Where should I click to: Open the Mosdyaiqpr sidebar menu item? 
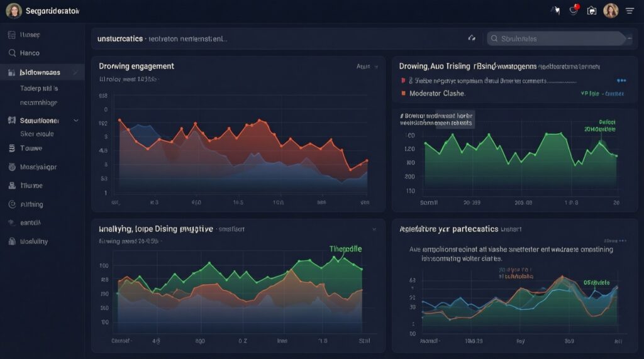pyautogui.click(x=38, y=167)
